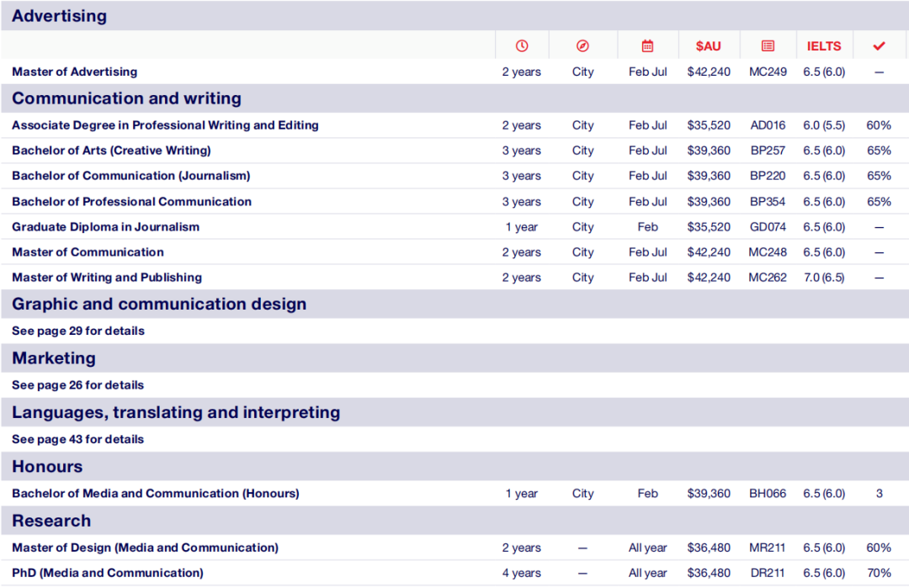Viewport: 909px width, 588px height.
Task: Click See page 29 for details
Action: point(78,331)
